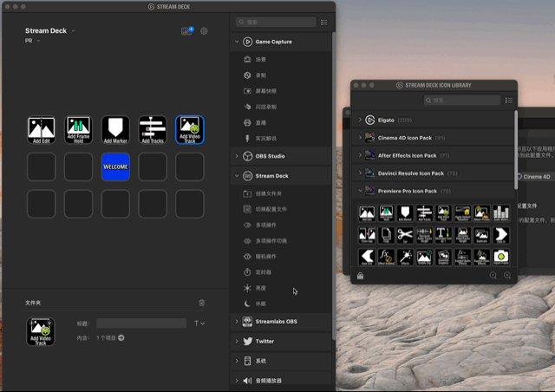Viewport: 555px width, 392px height.
Task: Pick Audio Meters icon in Icon Library
Action: pyautogui.click(x=501, y=213)
